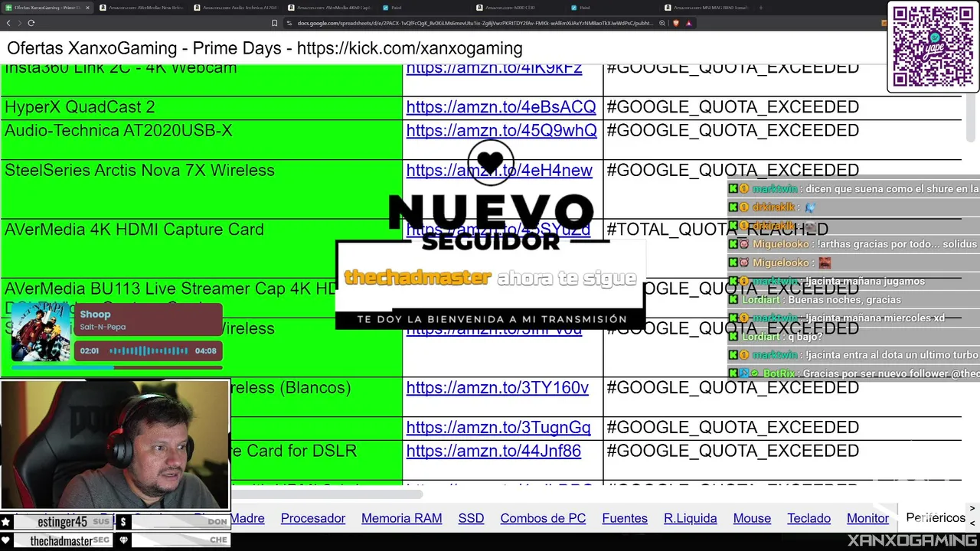Click BotRix's new follower chat message
Viewport: 980px width, 551px height.
[x=854, y=373]
